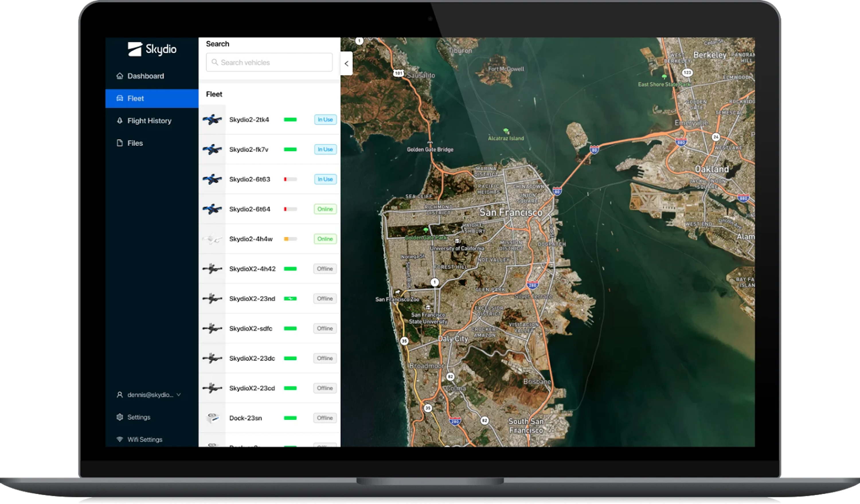Select the SkydioX2-23nd fleet row

point(252,299)
